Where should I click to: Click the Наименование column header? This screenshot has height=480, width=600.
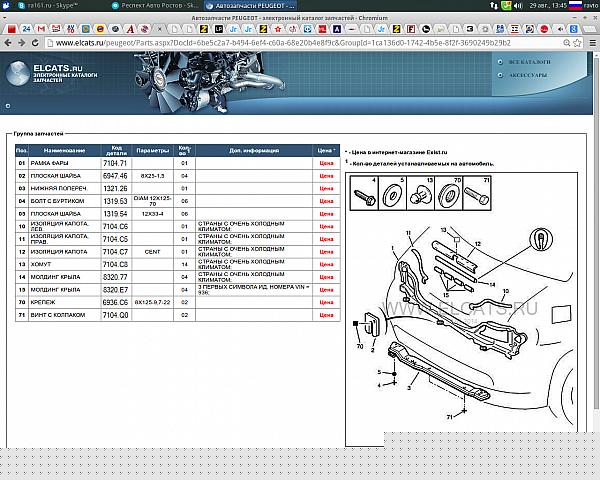pyautogui.click(x=64, y=150)
